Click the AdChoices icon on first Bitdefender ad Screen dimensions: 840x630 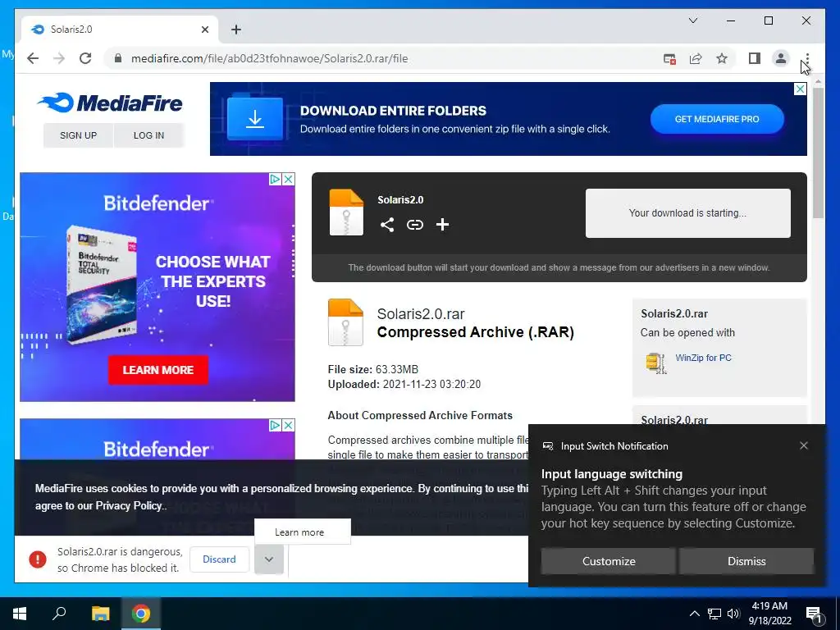pos(275,179)
